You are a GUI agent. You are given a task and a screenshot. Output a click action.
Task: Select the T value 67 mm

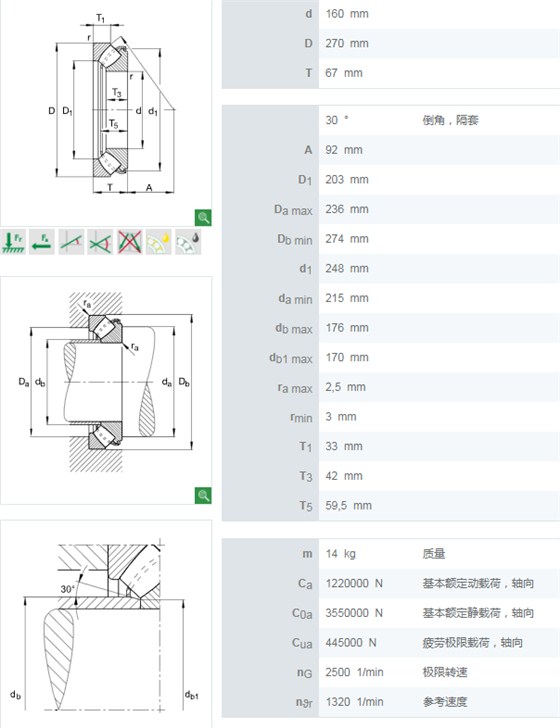344,73
